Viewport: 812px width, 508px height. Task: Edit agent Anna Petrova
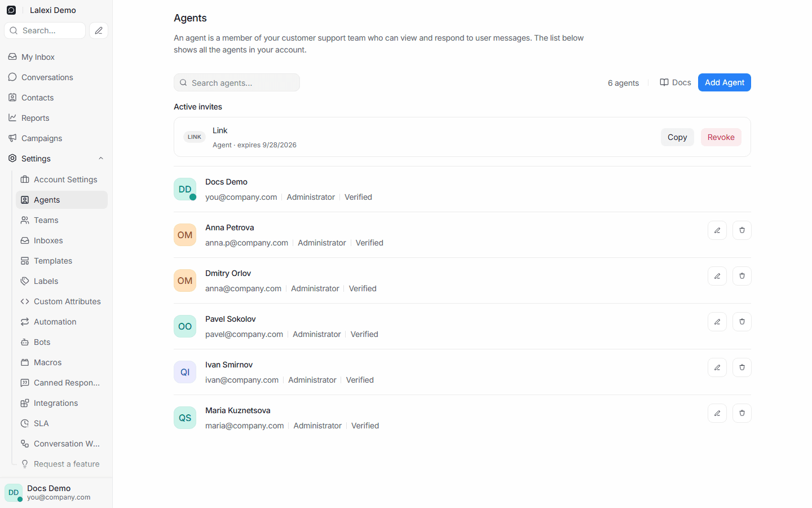coord(717,230)
